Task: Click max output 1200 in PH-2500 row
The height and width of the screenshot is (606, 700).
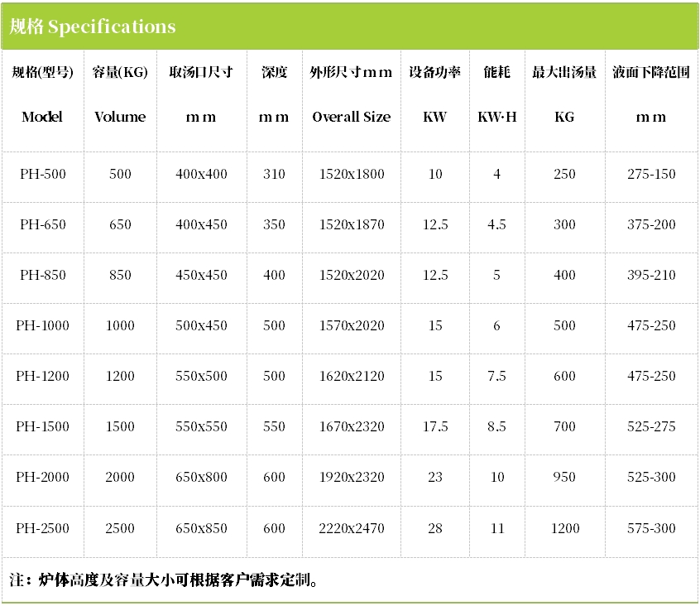Action: click(x=564, y=528)
